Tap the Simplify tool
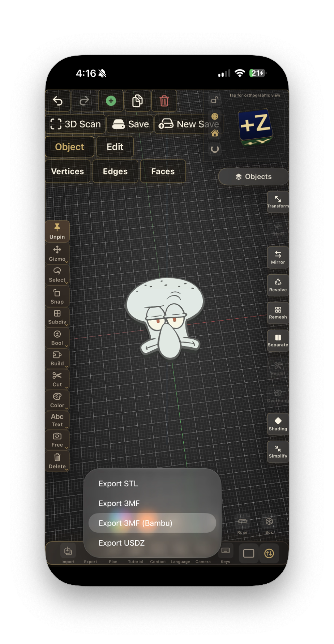The height and width of the screenshot is (644, 334). (278, 451)
